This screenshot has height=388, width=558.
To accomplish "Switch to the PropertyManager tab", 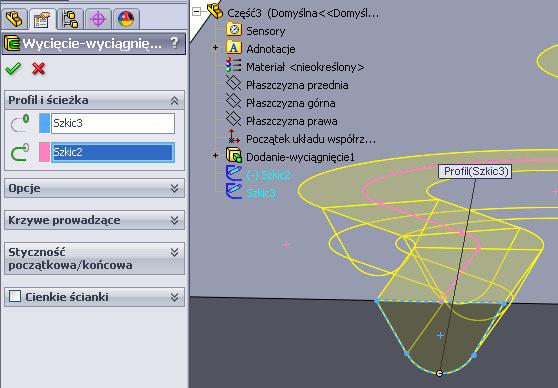I will click(x=42, y=20).
